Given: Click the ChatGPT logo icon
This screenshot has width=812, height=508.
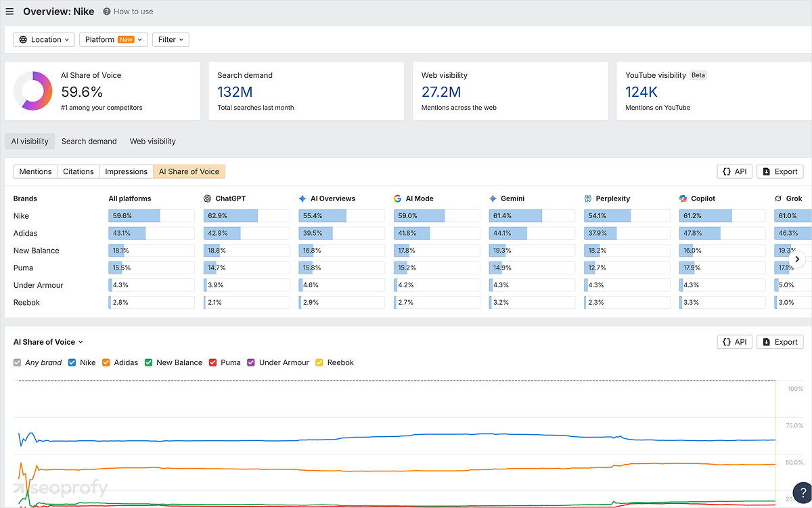Looking at the screenshot, I should pyautogui.click(x=208, y=198).
